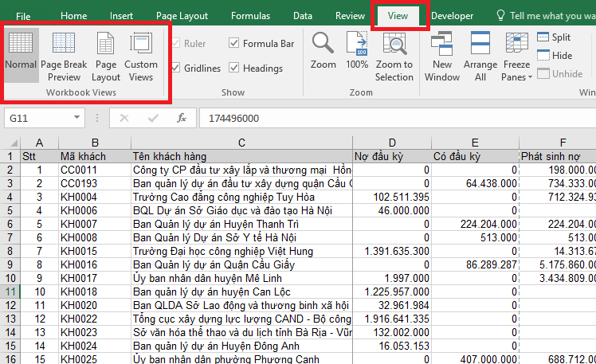
Task: Toggle the Headings checkbox
Action: [233, 68]
